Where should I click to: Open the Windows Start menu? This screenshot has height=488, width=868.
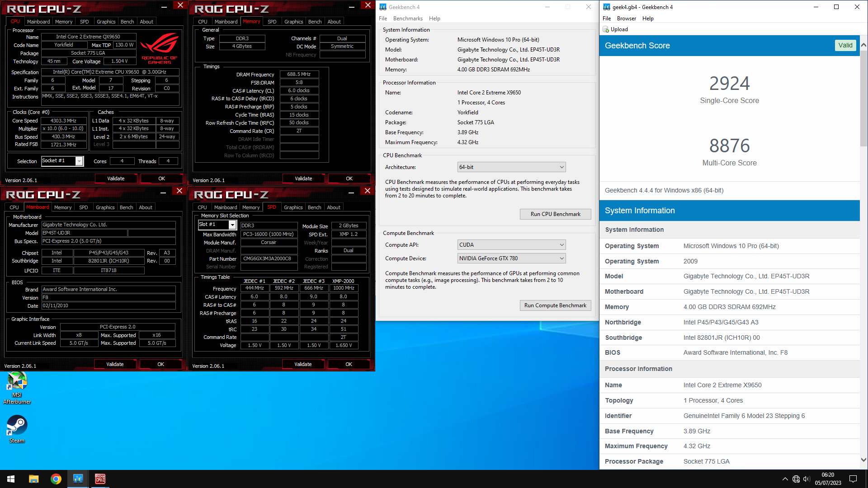coord(11,479)
